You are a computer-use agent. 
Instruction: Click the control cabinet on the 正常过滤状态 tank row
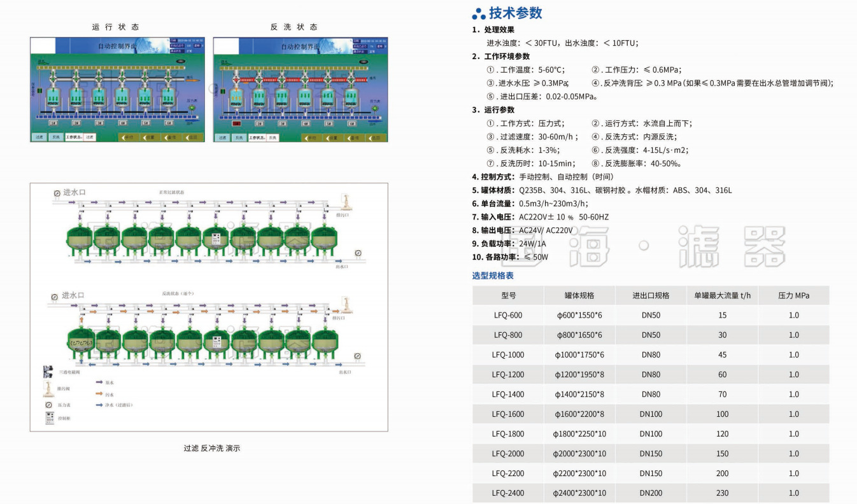216,239
